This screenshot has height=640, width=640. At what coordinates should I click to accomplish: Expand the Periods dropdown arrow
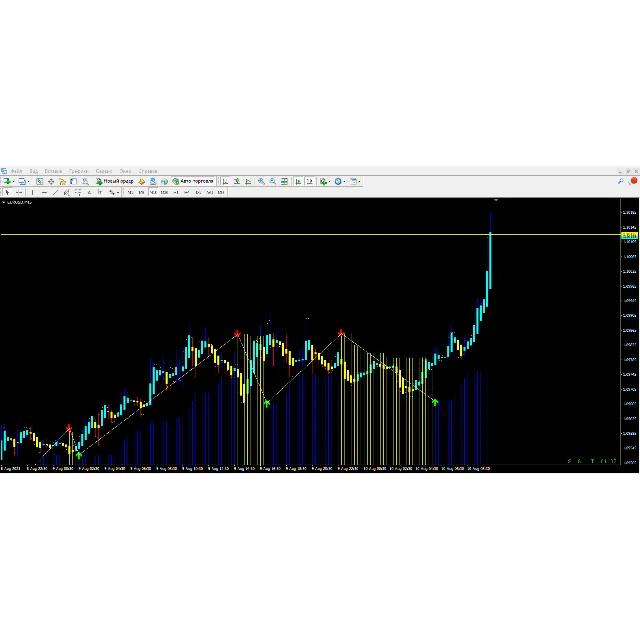click(x=344, y=182)
